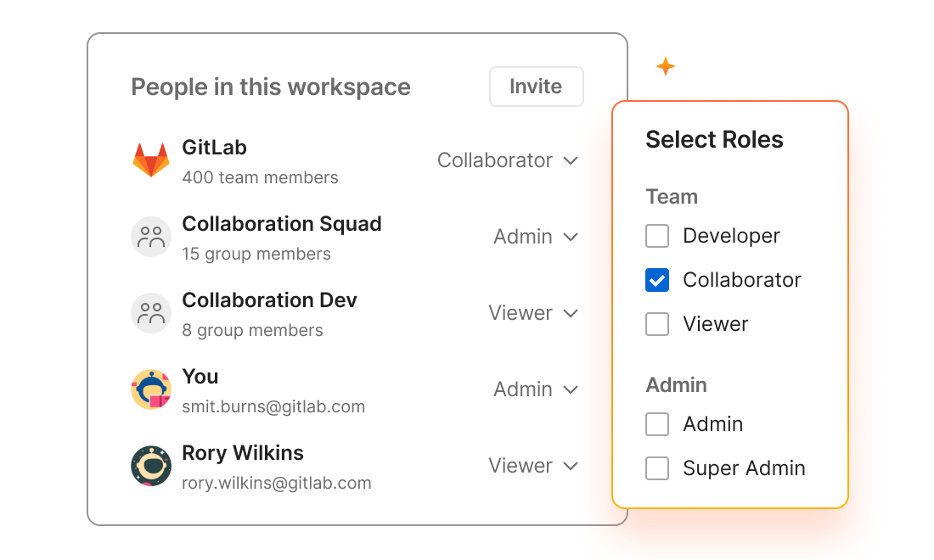Click the smit.burns@gitlab.com email text

click(273, 406)
